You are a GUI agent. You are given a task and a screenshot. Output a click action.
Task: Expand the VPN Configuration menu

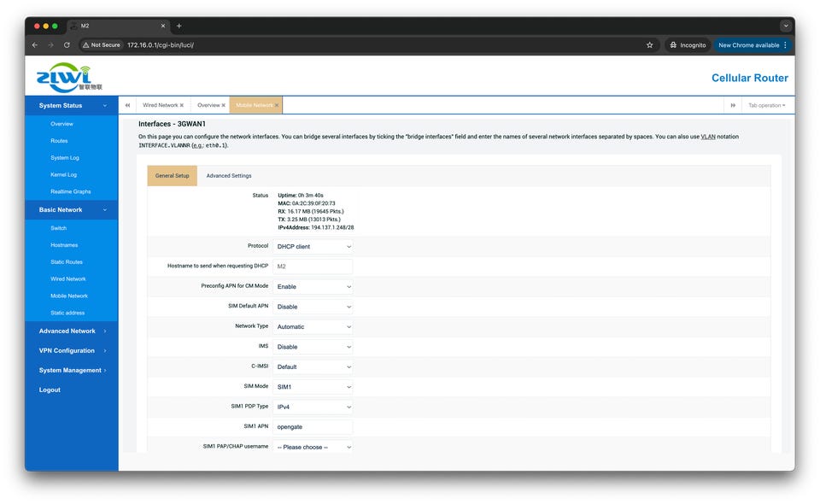72,351
